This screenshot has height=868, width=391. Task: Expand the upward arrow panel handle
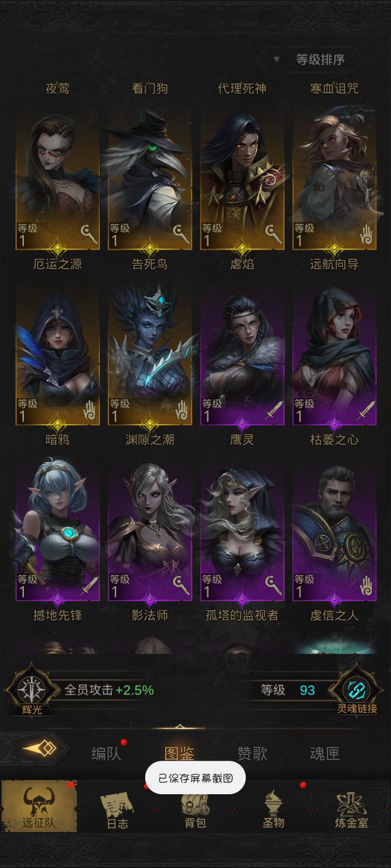pyautogui.click(x=180, y=727)
